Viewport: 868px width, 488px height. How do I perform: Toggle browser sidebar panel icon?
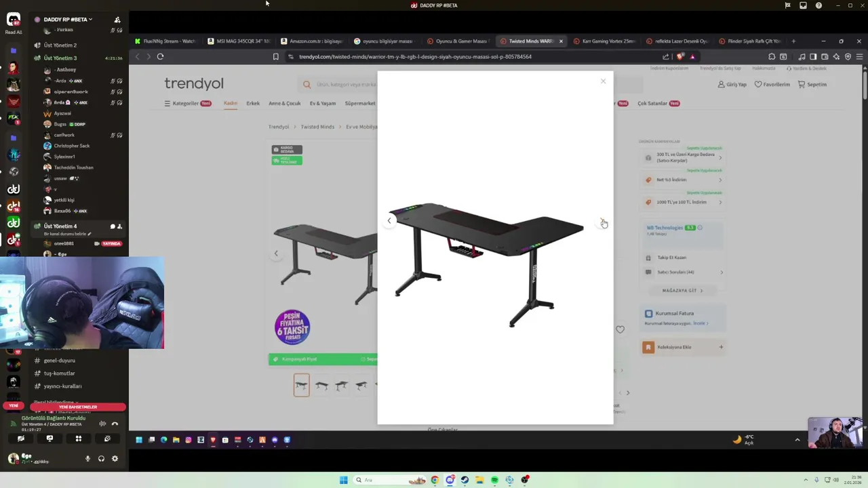pyautogui.click(x=813, y=57)
